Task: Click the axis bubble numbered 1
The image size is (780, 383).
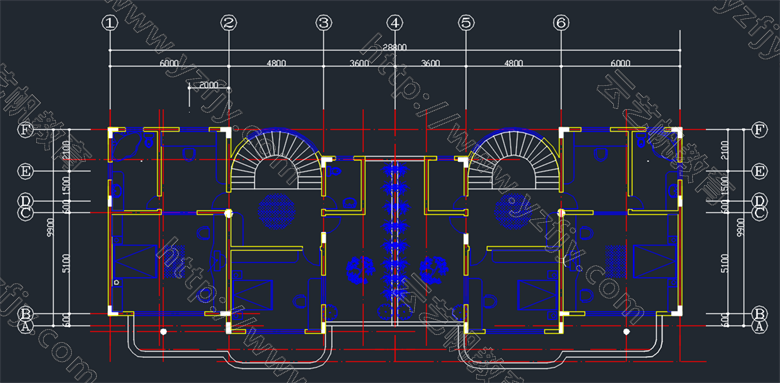Action: pos(110,23)
